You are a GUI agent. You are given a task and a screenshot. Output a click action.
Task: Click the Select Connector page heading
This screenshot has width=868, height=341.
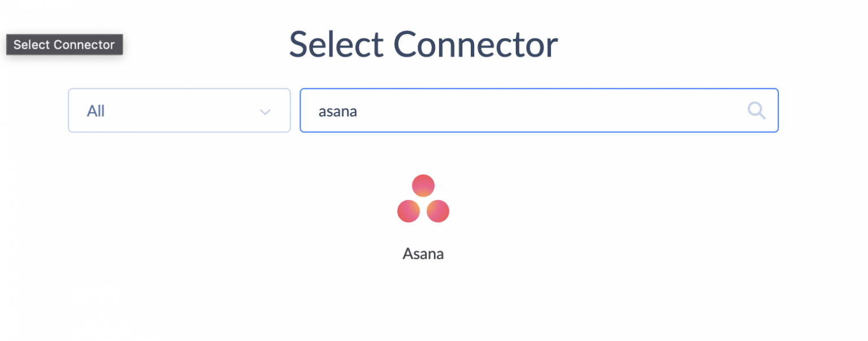click(423, 45)
